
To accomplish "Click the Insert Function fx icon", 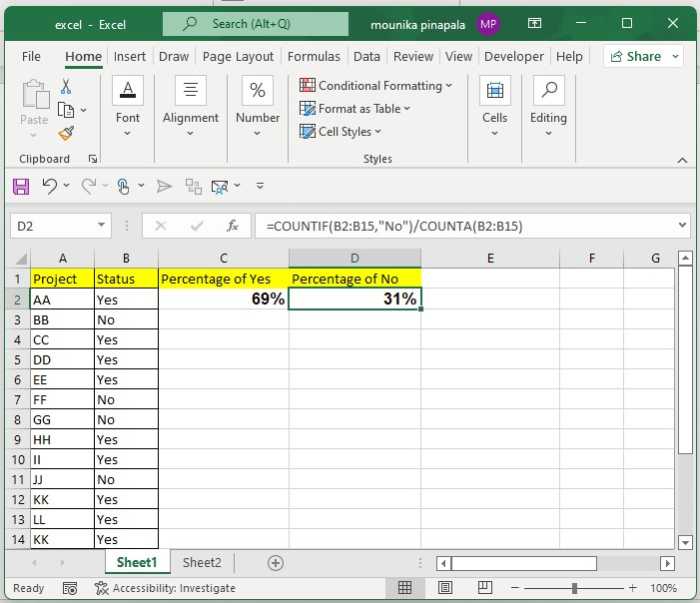I will (233, 226).
